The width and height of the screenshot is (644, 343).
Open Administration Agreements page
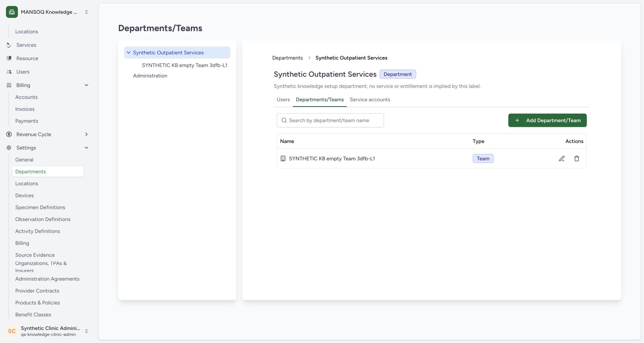[47, 279]
